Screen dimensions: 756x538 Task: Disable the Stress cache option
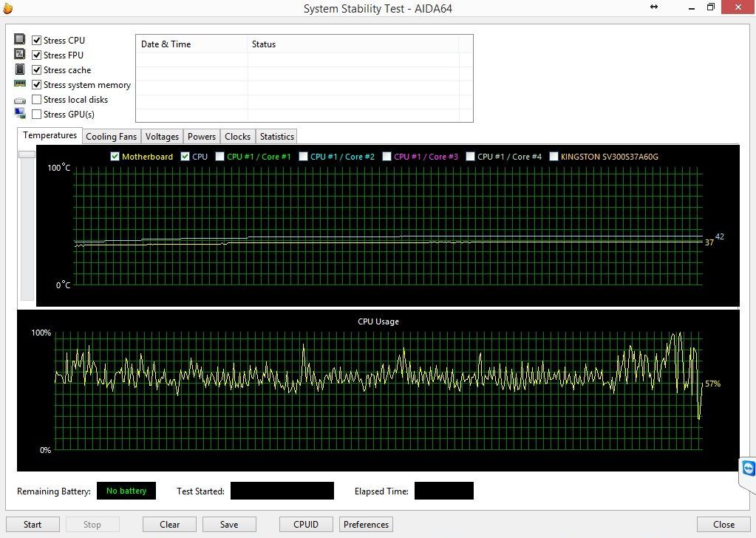37,70
